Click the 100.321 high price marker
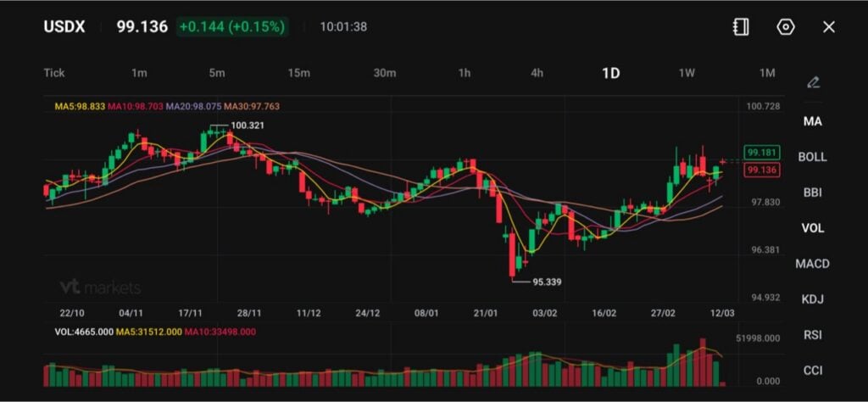 point(247,126)
